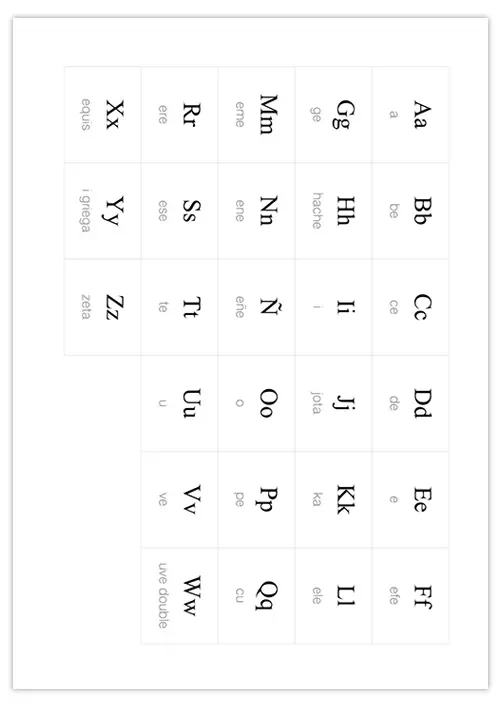Click the Yy card labeled i griega
Image resolution: width=500 pixels, height=707 pixels.
coord(103,211)
